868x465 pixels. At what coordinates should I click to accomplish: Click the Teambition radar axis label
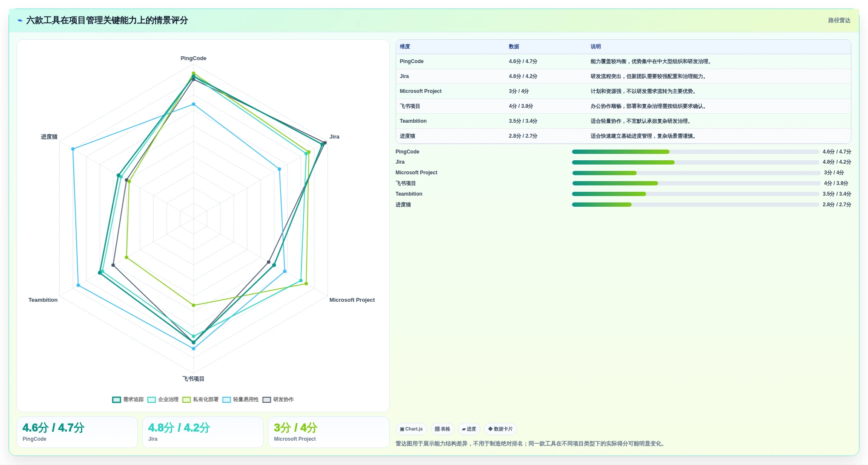(43, 300)
